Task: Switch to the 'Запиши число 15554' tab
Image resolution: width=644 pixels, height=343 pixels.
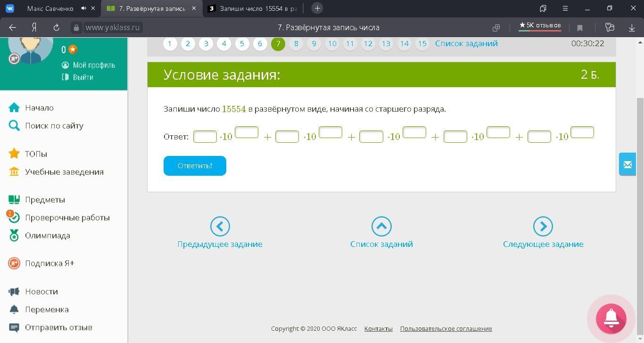Action: pyautogui.click(x=255, y=8)
